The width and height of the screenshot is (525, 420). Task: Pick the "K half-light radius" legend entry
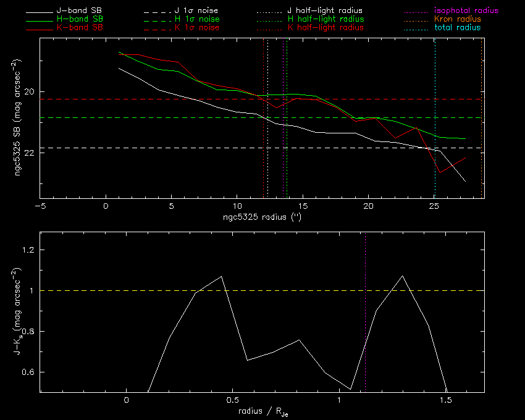(x=325, y=27)
